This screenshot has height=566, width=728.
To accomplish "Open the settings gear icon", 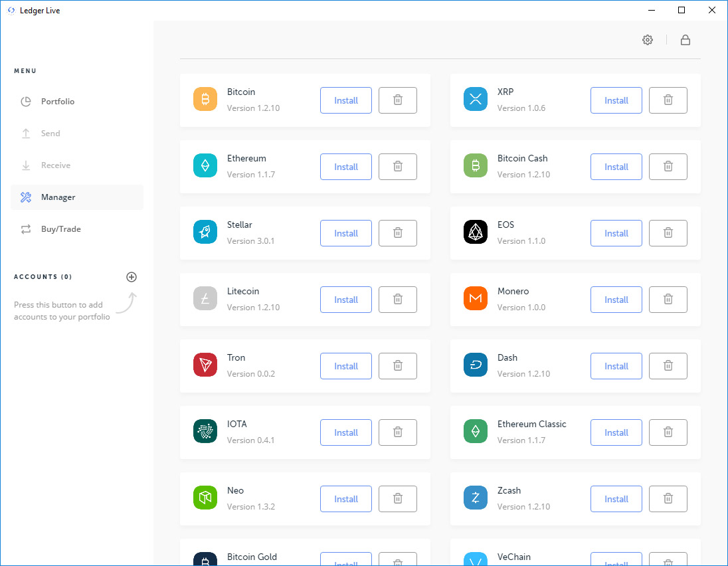I will 647,40.
